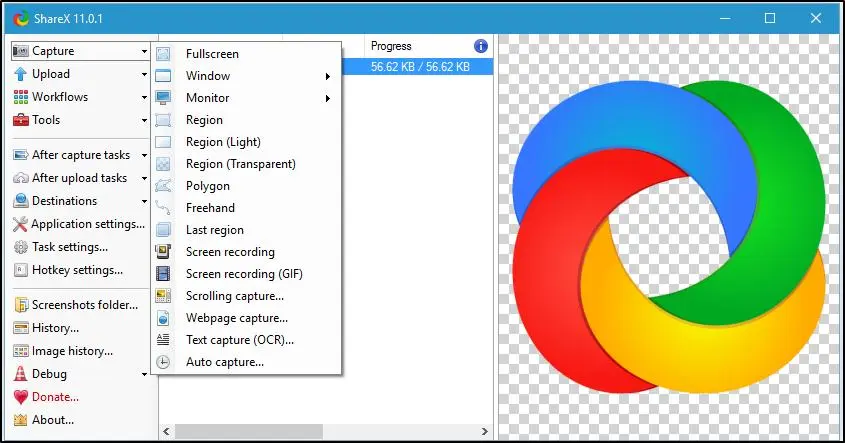845x443 pixels.
Task: Open Image history...
Action: pyautogui.click(x=64, y=351)
